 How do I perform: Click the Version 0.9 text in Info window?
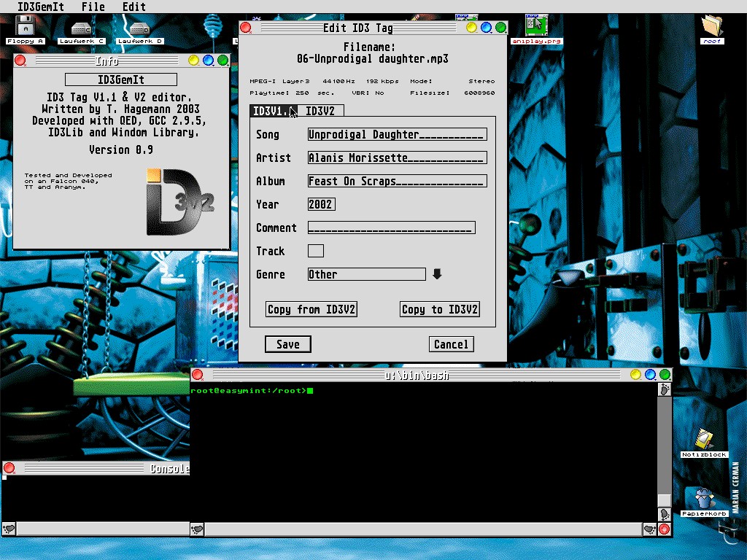121,149
